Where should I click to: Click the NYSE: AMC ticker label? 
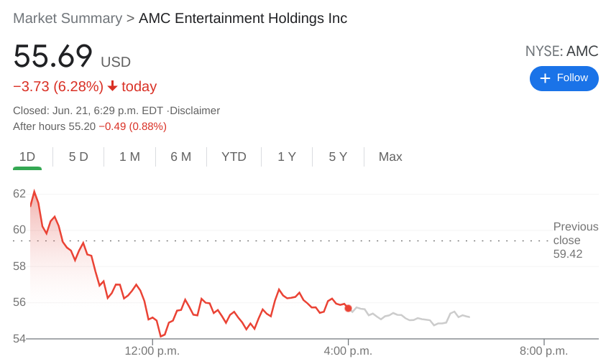(561, 52)
